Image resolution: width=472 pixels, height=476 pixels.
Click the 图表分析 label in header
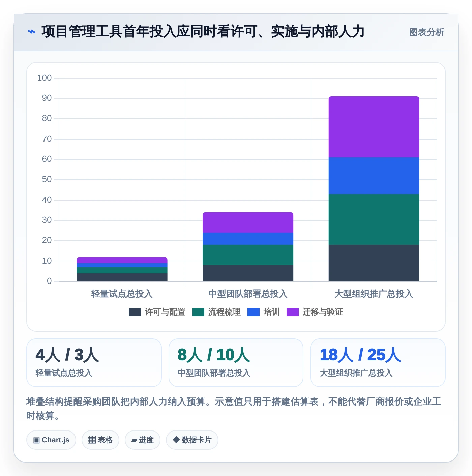pyautogui.click(x=426, y=32)
